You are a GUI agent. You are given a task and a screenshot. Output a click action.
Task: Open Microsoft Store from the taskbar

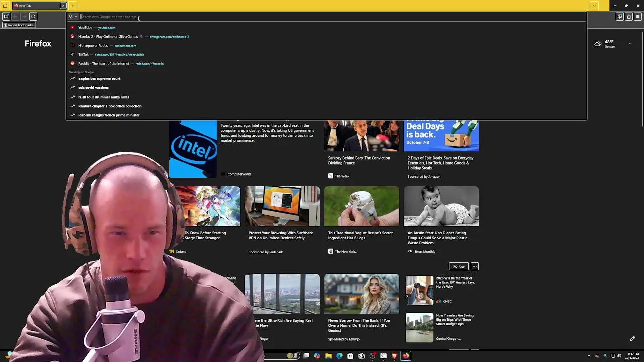(350, 356)
